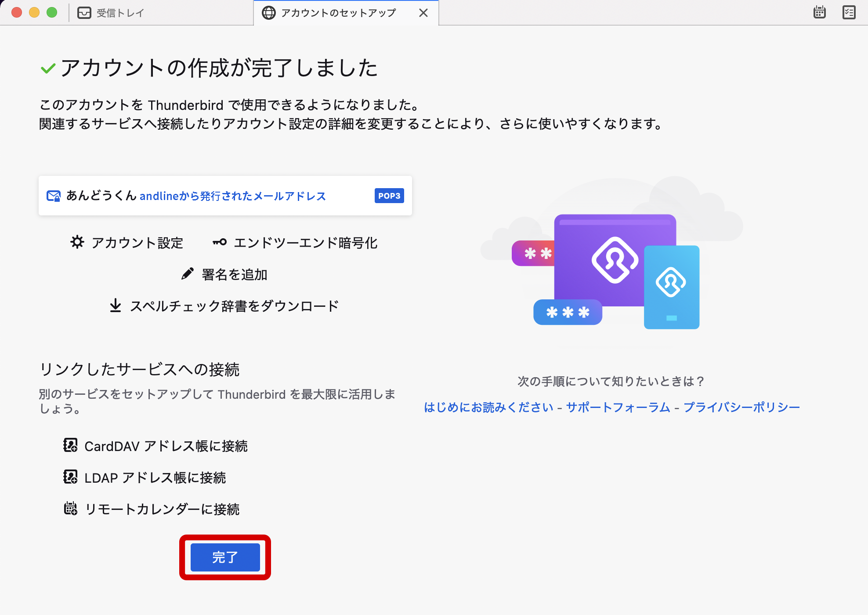Screen dimensions: 868x615
Task: Open the サポートフォーラム link
Action: pyautogui.click(x=618, y=407)
